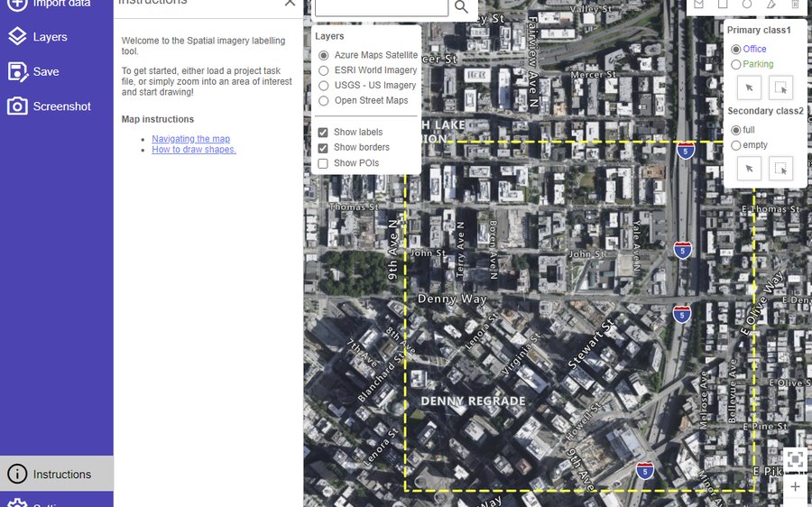
Task: Click the fit-to-extent frame icon on the map
Action: 795,459
